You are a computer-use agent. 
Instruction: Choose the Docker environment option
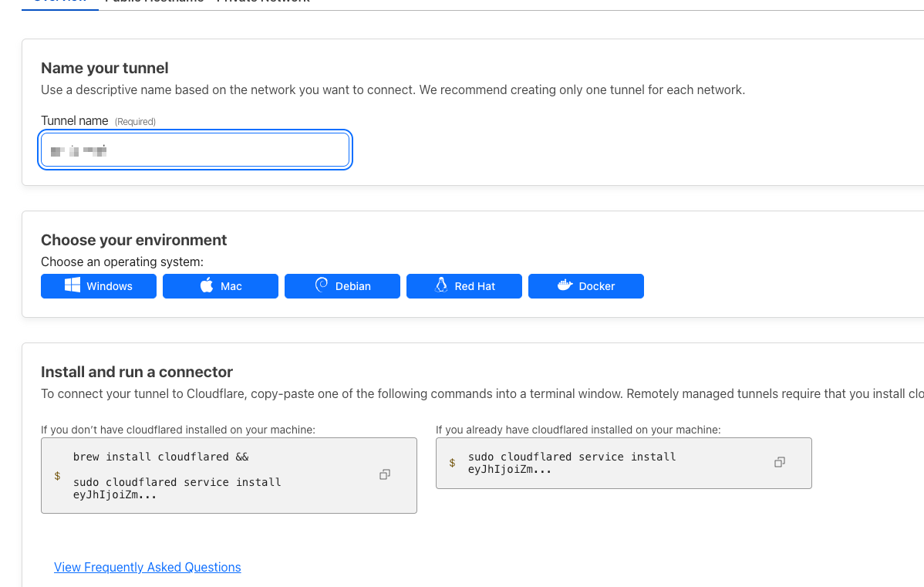pos(586,286)
